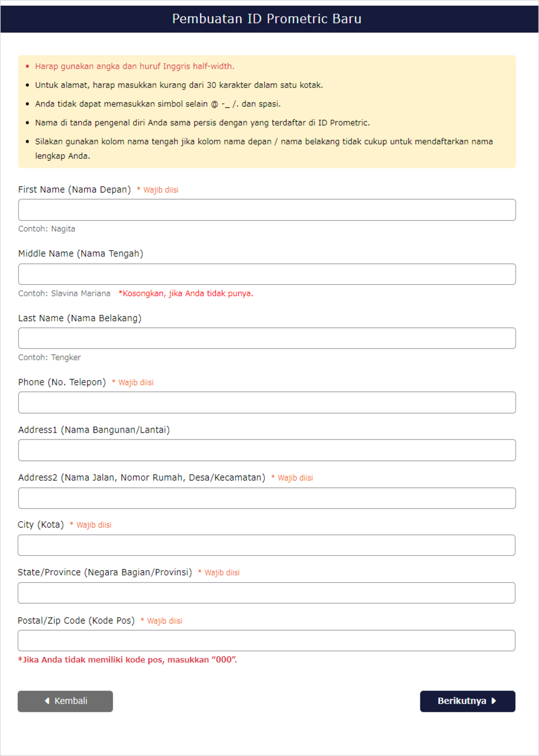
Task: Click the Phone (No. Telepon) input
Action: (267, 403)
